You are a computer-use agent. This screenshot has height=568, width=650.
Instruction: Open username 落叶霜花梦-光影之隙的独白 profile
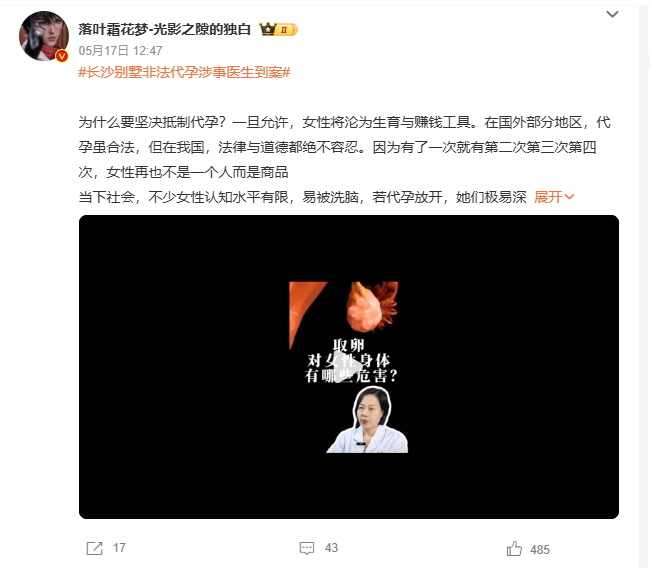point(165,29)
